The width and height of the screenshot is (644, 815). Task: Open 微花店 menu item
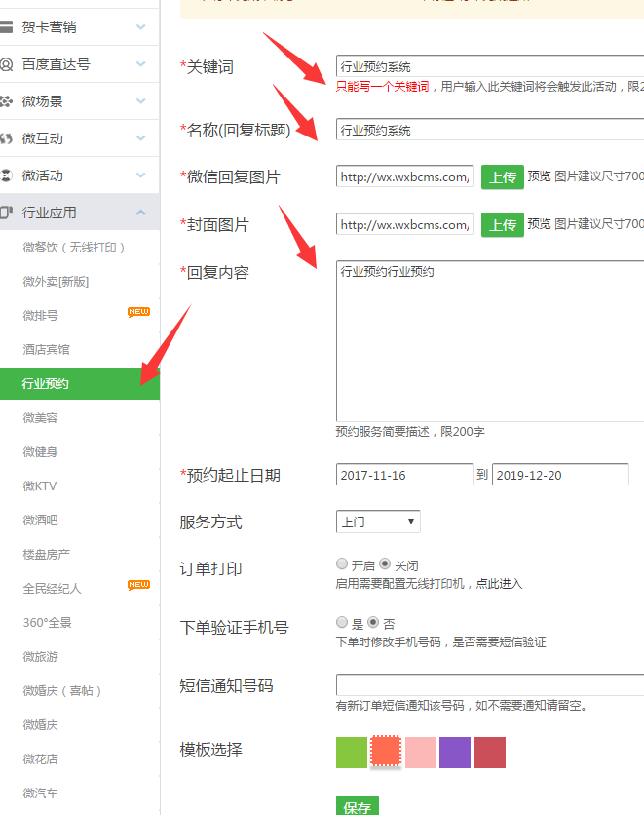(x=41, y=759)
